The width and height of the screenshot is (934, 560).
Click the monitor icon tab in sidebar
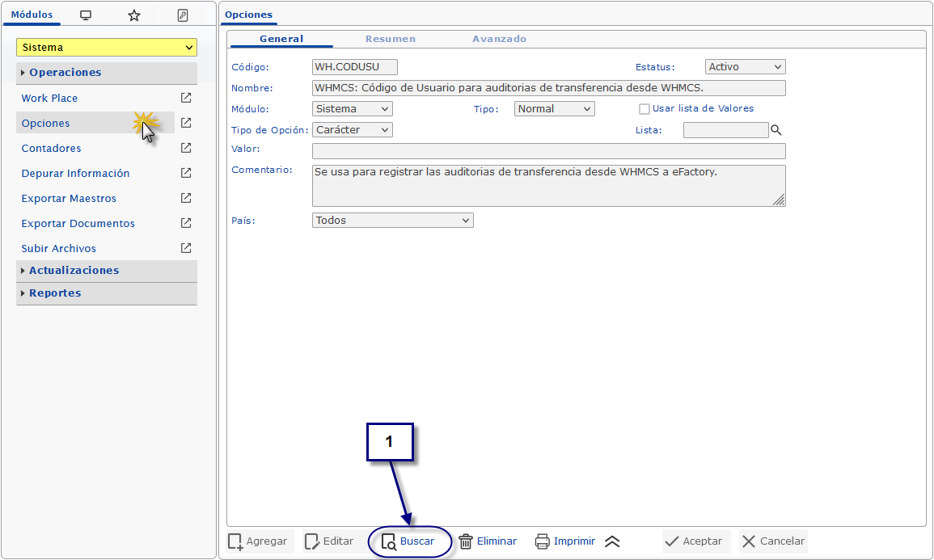tap(86, 15)
